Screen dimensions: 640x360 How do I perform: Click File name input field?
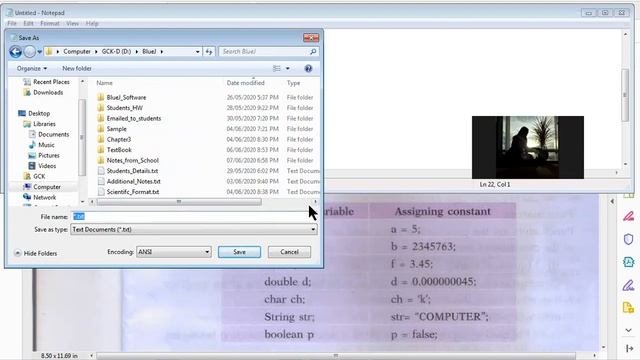point(194,217)
